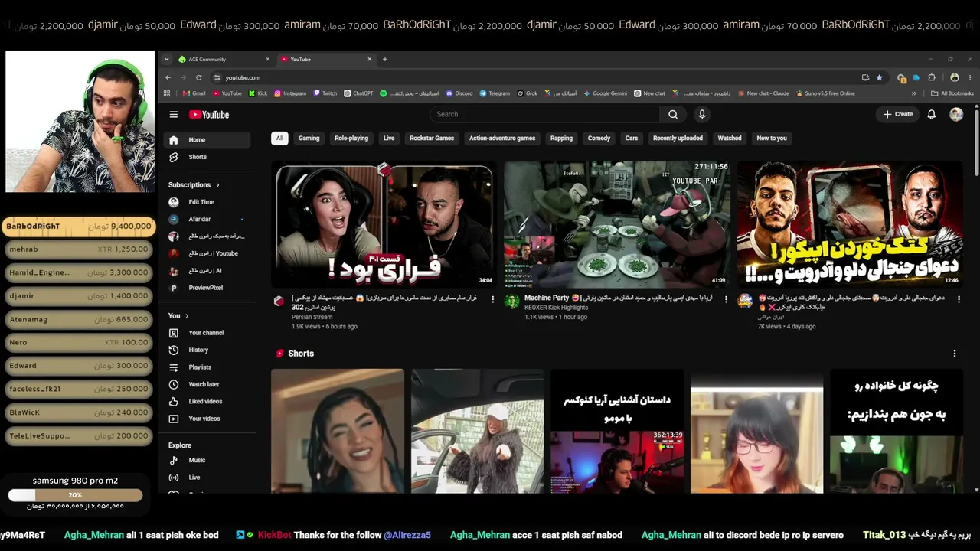Show more bookmarks with the overflow chevron
Screen dimensions: 980x551
[913, 93]
